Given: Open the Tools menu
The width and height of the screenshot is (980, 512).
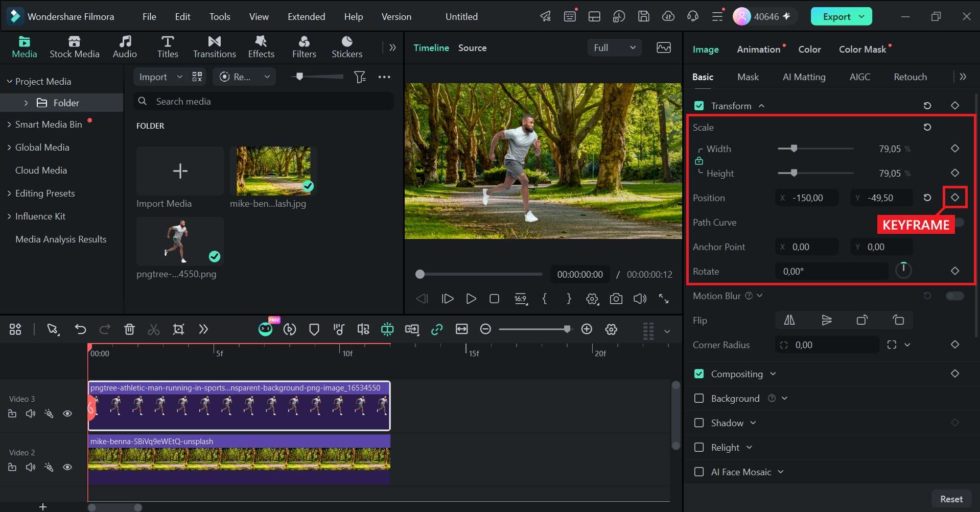Looking at the screenshot, I should coord(220,16).
